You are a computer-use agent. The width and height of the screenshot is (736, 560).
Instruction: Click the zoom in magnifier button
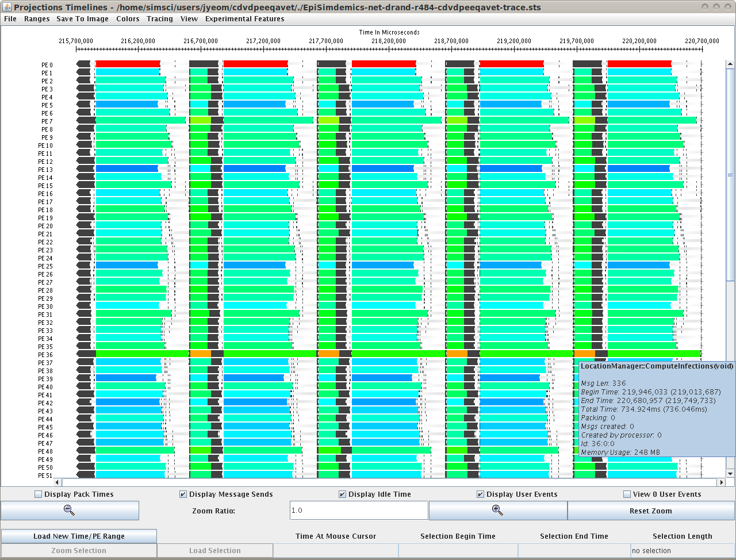pos(497,511)
